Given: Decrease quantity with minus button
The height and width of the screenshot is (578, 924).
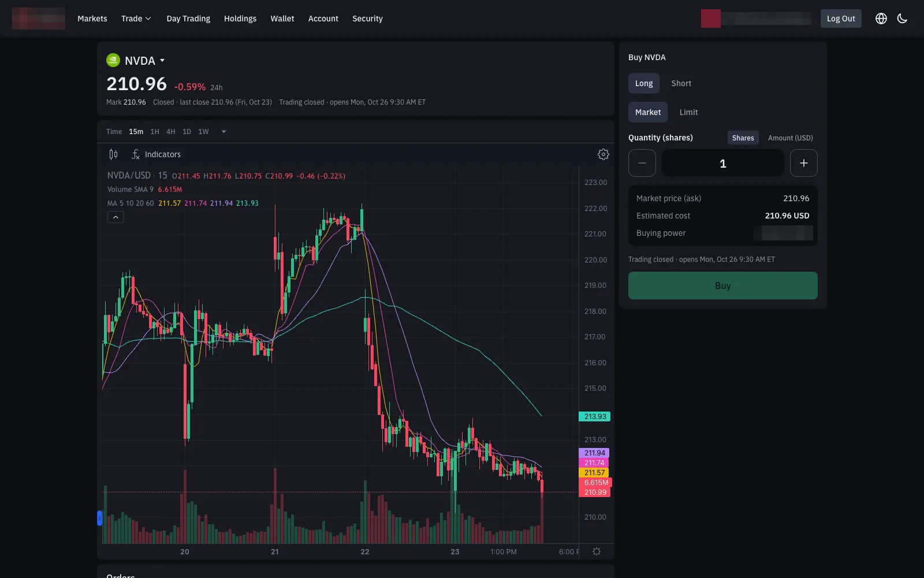Looking at the screenshot, I should (x=642, y=163).
